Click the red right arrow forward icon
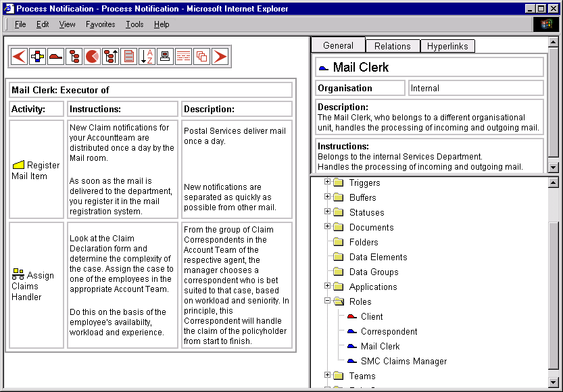563x392 pixels. click(220, 56)
